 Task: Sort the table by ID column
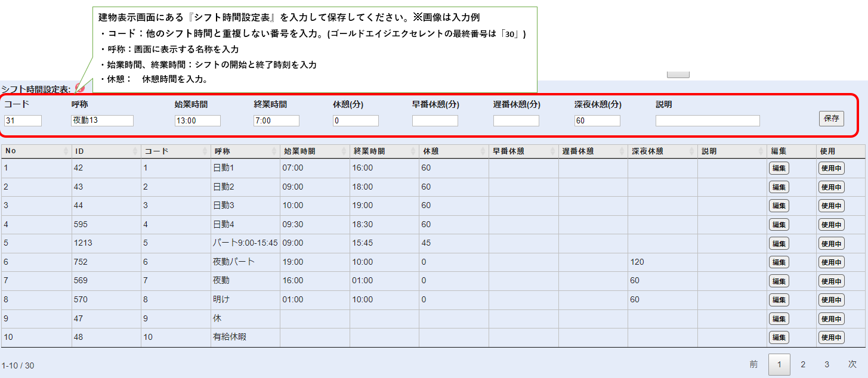(106, 151)
